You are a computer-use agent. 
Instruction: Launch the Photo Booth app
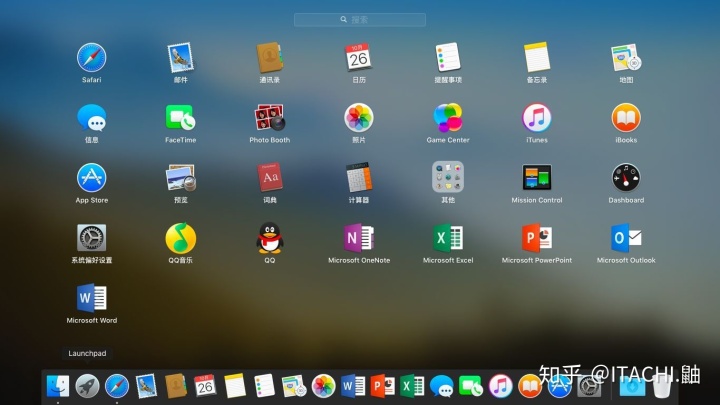click(270, 118)
